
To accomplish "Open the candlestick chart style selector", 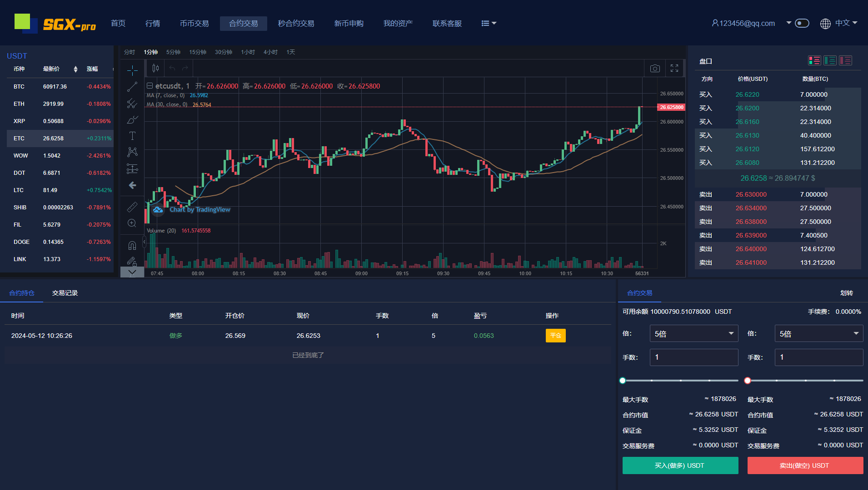I will click(155, 68).
